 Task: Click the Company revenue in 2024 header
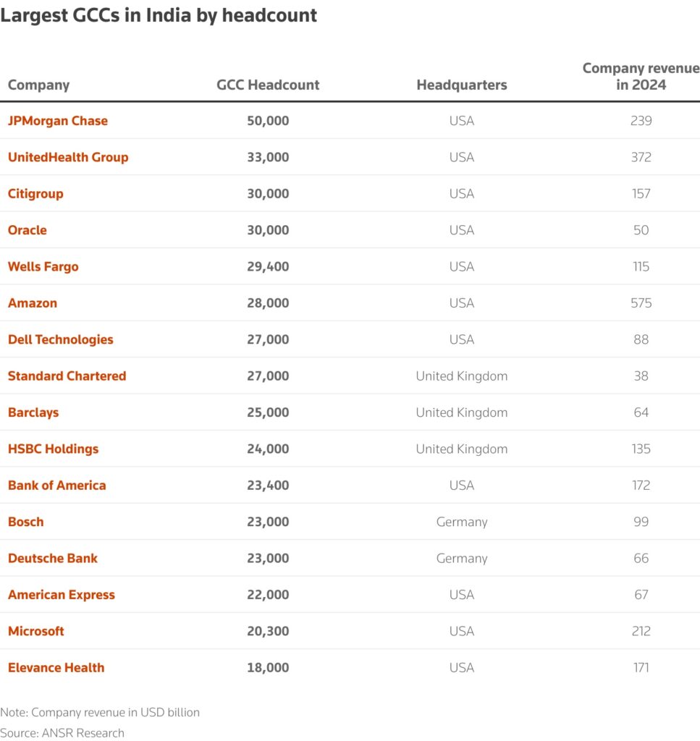(641, 76)
